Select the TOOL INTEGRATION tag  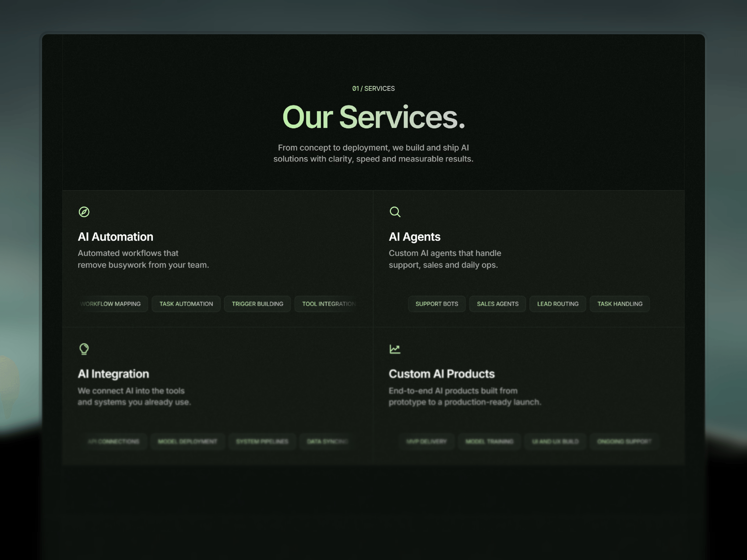click(326, 304)
